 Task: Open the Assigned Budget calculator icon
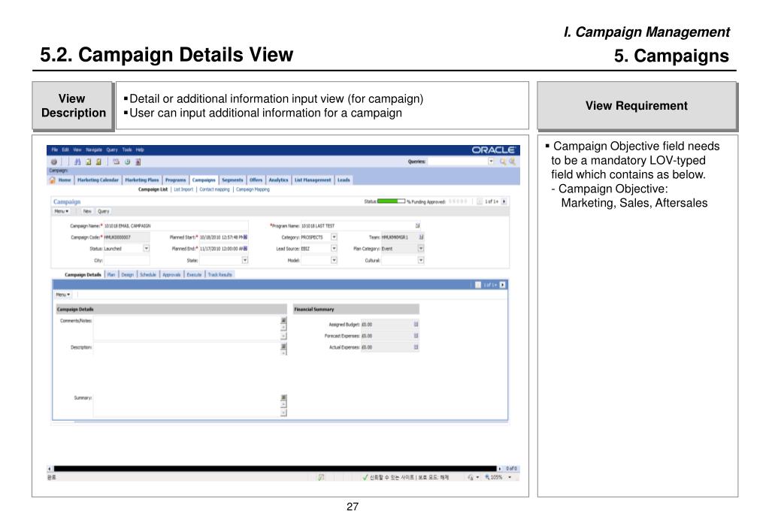(416, 324)
